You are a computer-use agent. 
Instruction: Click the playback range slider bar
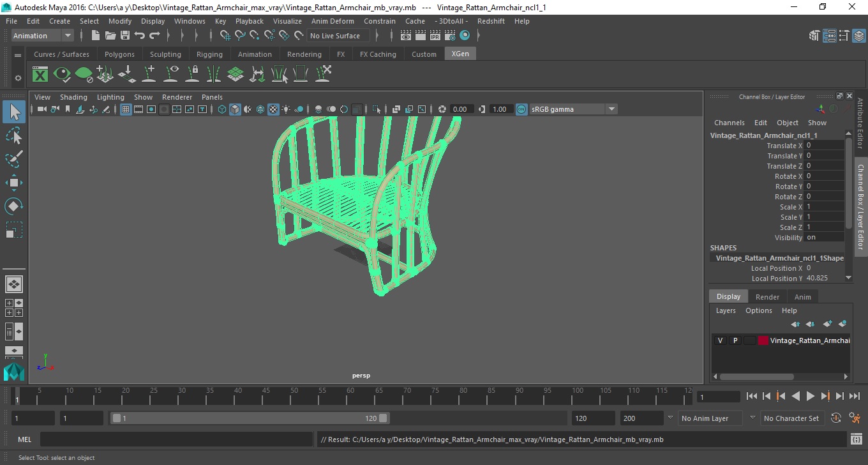[250, 418]
